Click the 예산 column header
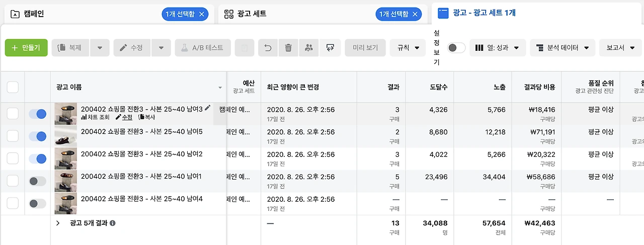Viewport: 644px width, 245px height. (x=244, y=87)
